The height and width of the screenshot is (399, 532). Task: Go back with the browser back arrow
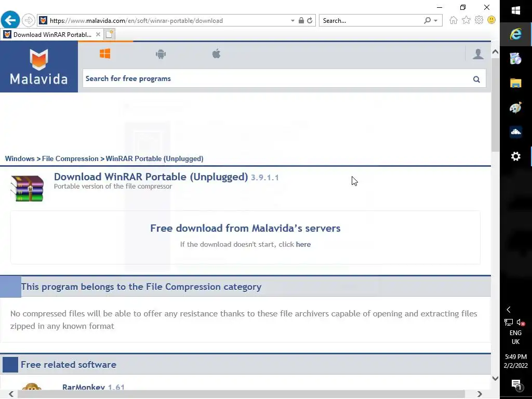pyautogui.click(x=10, y=20)
